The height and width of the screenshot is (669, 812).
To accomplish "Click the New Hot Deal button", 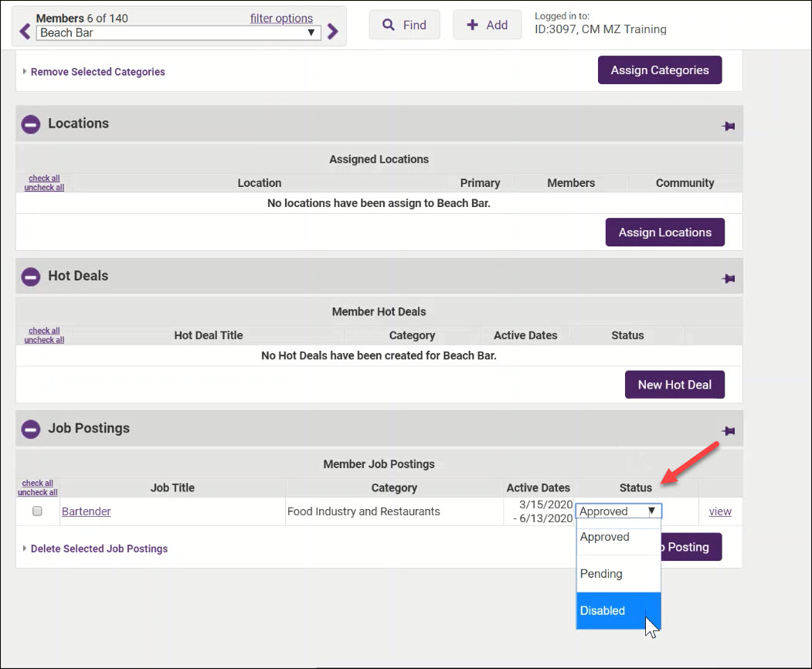I will 674,385.
